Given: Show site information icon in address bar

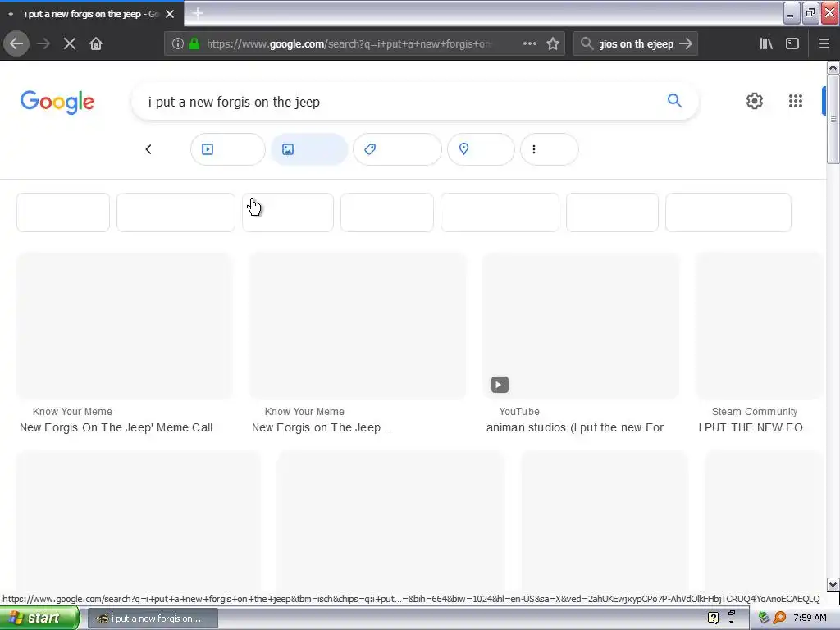Looking at the screenshot, I should pyautogui.click(x=178, y=44).
